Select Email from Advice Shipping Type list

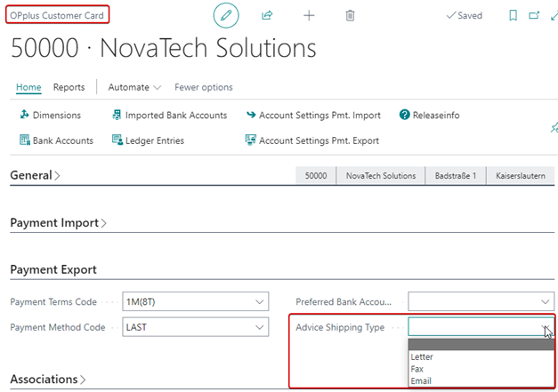click(422, 381)
